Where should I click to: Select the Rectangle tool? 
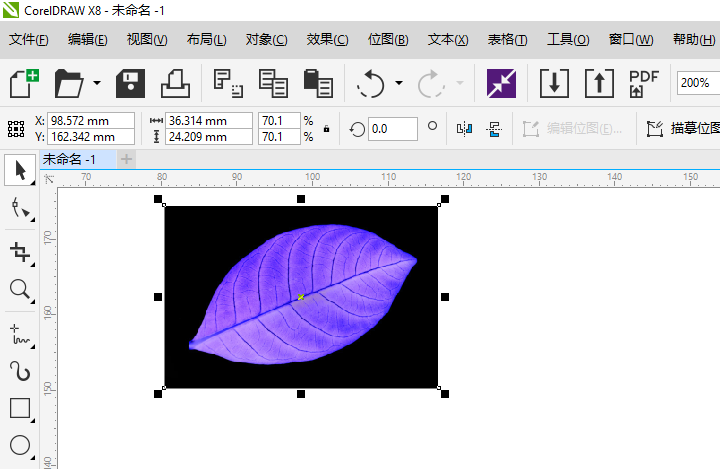click(x=19, y=408)
